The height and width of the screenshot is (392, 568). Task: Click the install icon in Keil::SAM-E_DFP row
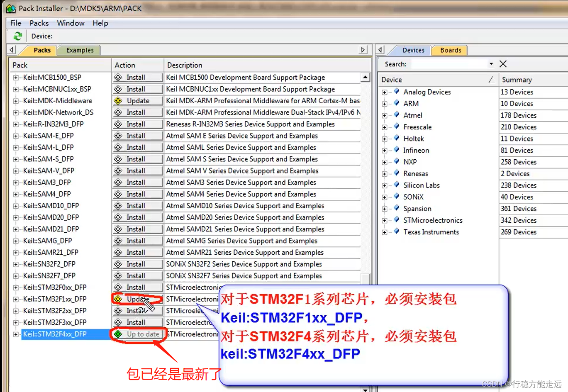click(x=118, y=136)
